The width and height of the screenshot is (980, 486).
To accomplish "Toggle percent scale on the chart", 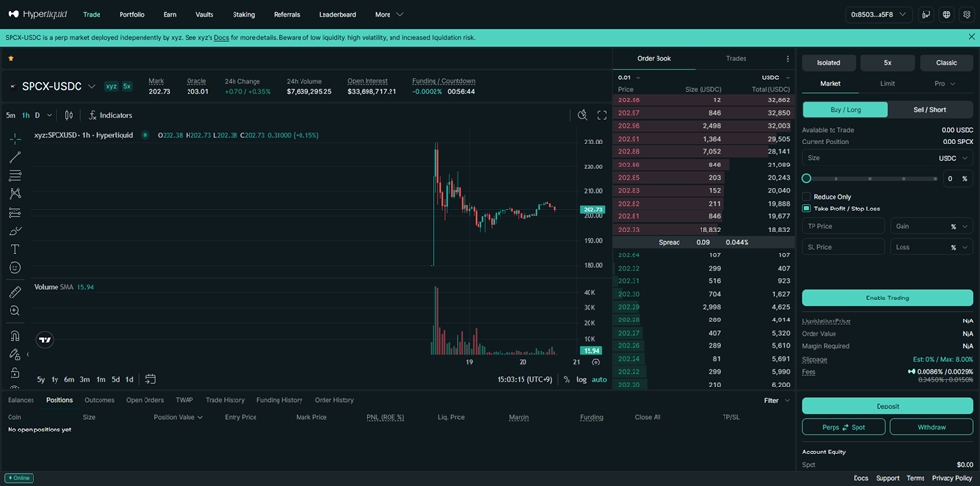I will (567, 379).
